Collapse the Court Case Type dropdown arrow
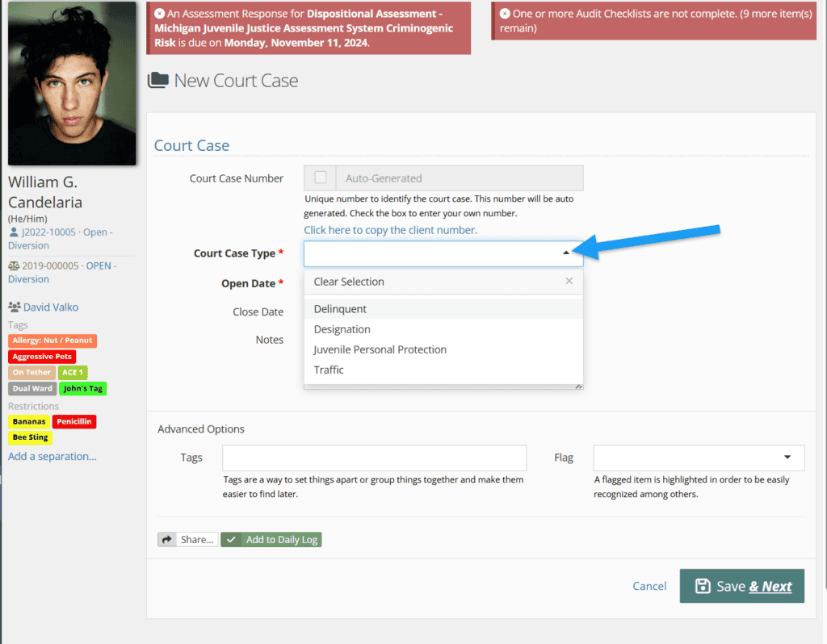Screen dimensions: 827x644 point(566,253)
